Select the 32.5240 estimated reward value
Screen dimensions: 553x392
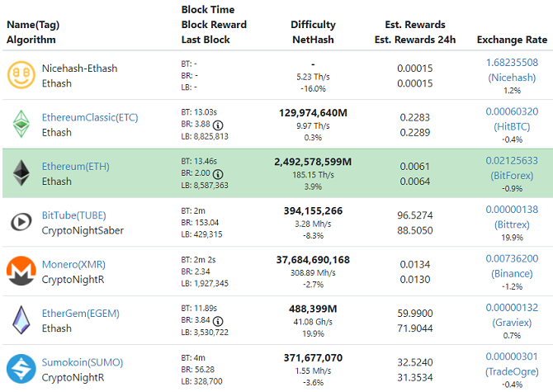pyautogui.click(x=415, y=362)
